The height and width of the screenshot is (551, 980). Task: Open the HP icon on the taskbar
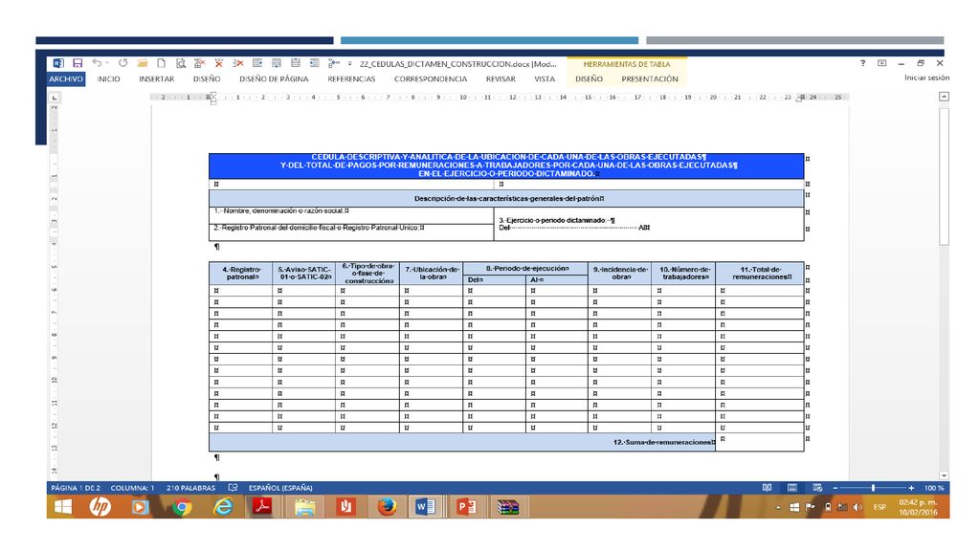100,507
